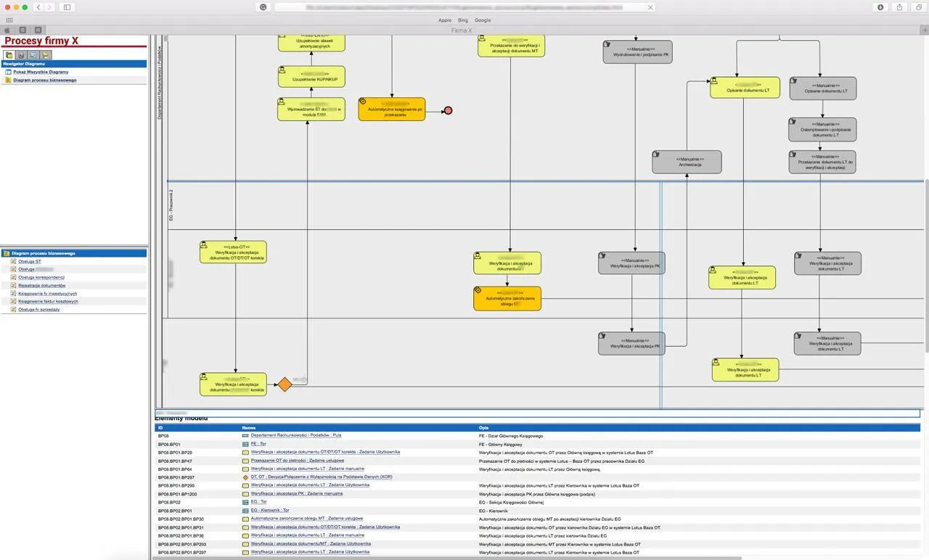
Task: Open Diagram procesu biznesowego in navigator
Action: click(45, 80)
